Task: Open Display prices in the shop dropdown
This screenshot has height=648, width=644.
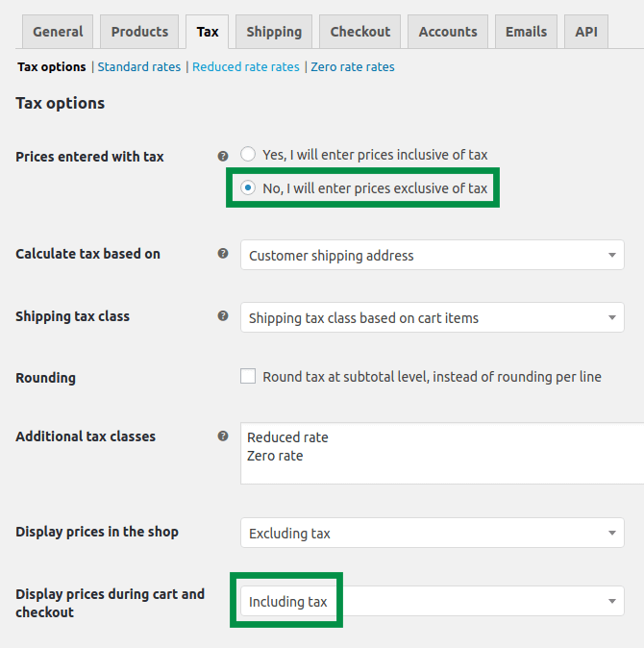Action: [x=433, y=533]
